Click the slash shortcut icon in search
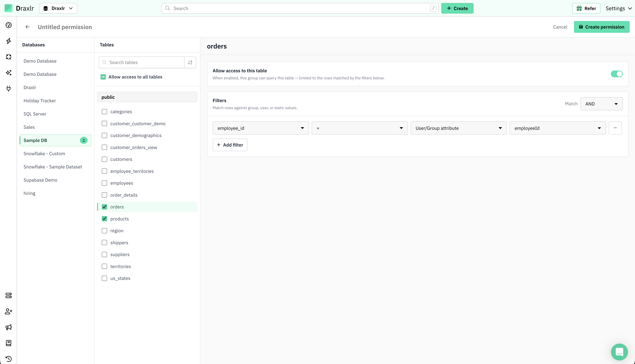 tap(433, 8)
